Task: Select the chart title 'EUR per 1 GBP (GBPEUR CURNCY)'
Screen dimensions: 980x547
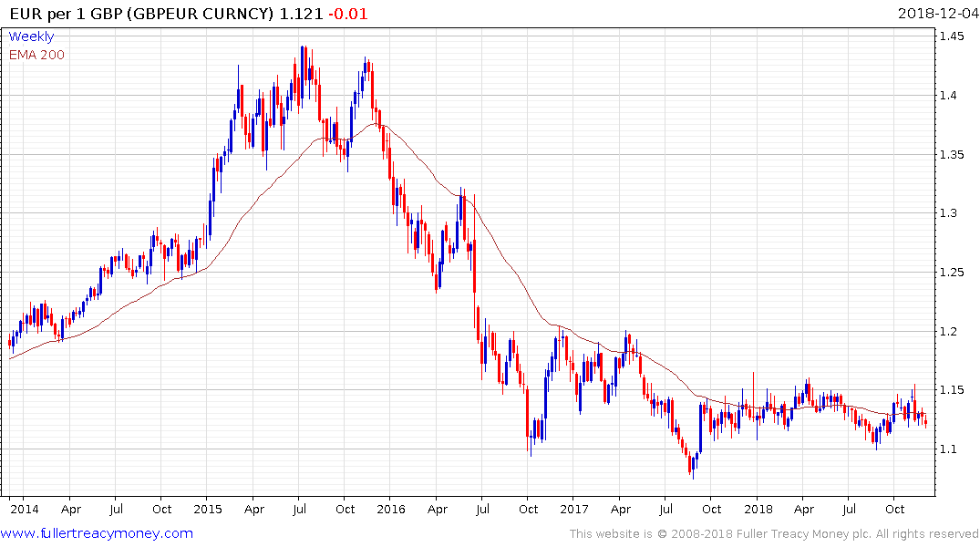Action: (142, 14)
